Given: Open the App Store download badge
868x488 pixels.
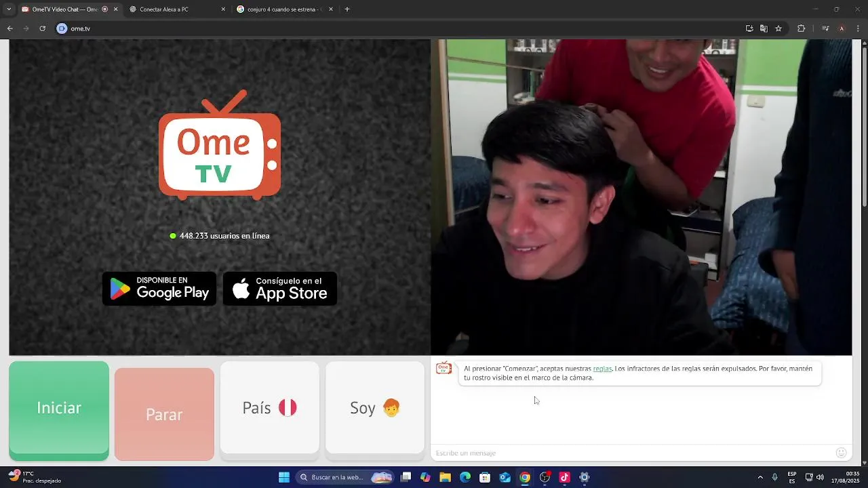Looking at the screenshot, I should pos(280,289).
